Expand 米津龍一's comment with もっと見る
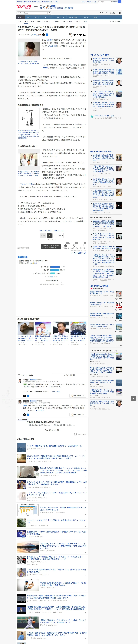 pyautogui.click(x=56, y=392)
